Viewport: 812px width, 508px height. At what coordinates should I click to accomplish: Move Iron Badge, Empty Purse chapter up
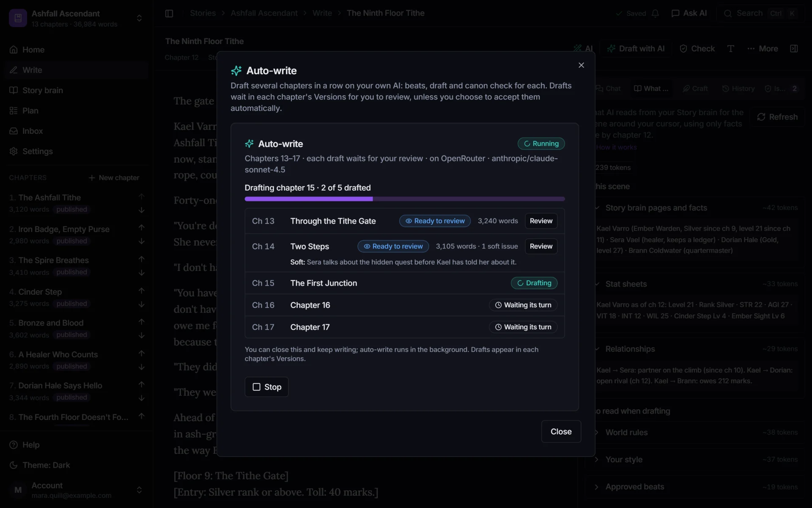(142, 227)
